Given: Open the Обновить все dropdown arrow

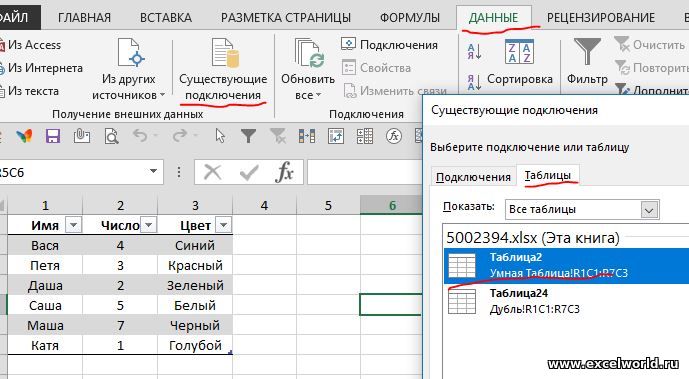Looking at the screenshot, I should pos(318,95).
